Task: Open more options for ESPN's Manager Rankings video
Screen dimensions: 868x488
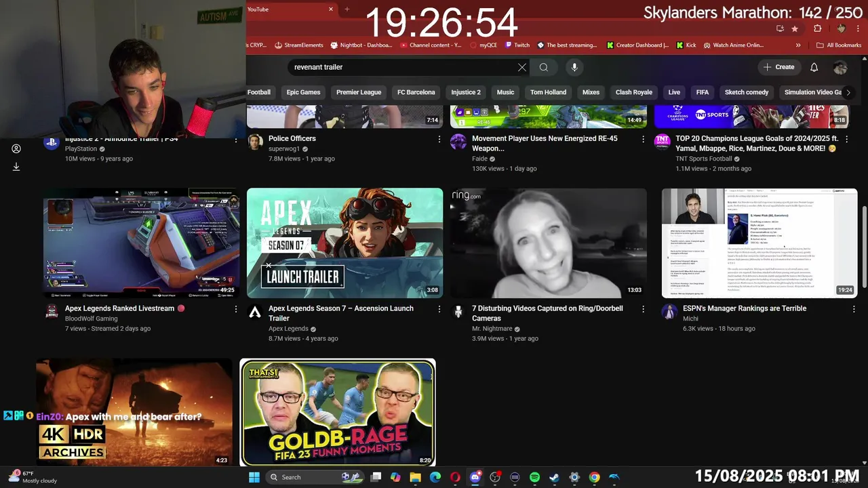Action: (854, 309)
